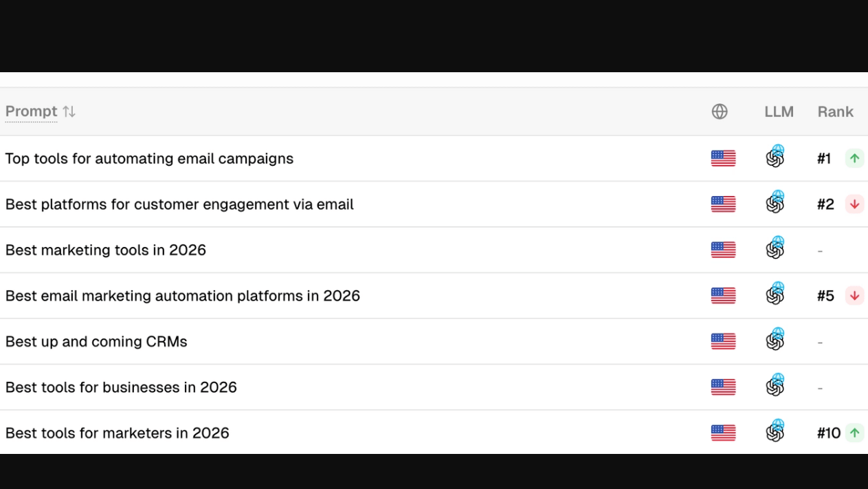Select the US flag on 'Best tools for businesses in 2026'
Screen dimensions: 868x489
(723, 387)
